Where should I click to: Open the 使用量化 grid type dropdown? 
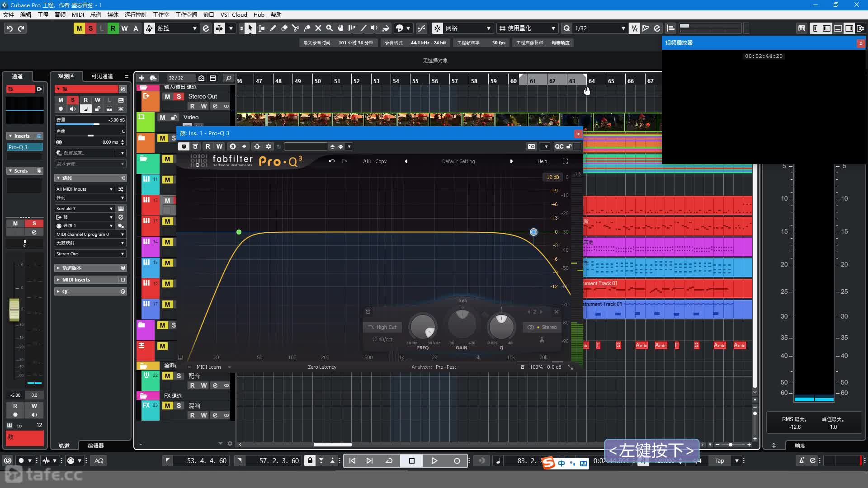pos(527,28)
